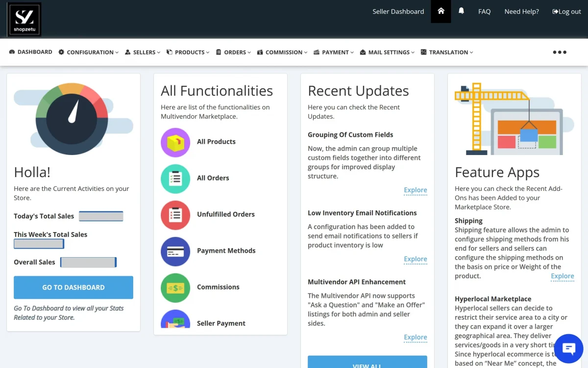This screenshot has width=588, height=368.
Task: Click the Mail Settings envelope icon
Action: pos(363,52)
